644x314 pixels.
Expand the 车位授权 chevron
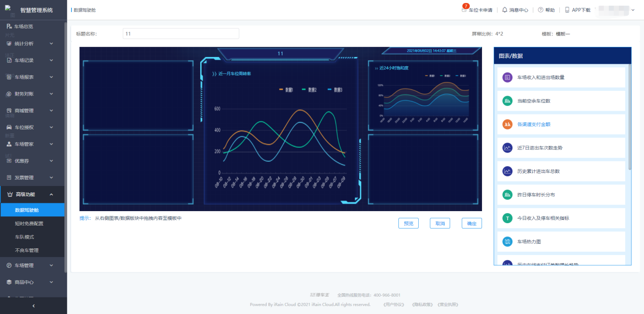click(51, 127)
